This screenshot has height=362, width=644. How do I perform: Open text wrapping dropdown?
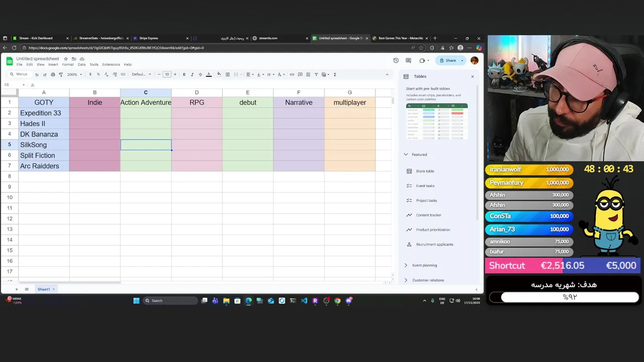[x=270, y=74]
